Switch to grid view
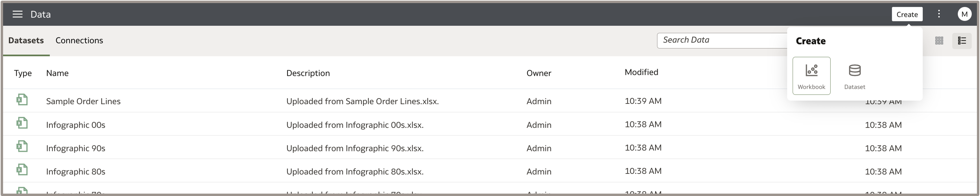 click(939, 41)
